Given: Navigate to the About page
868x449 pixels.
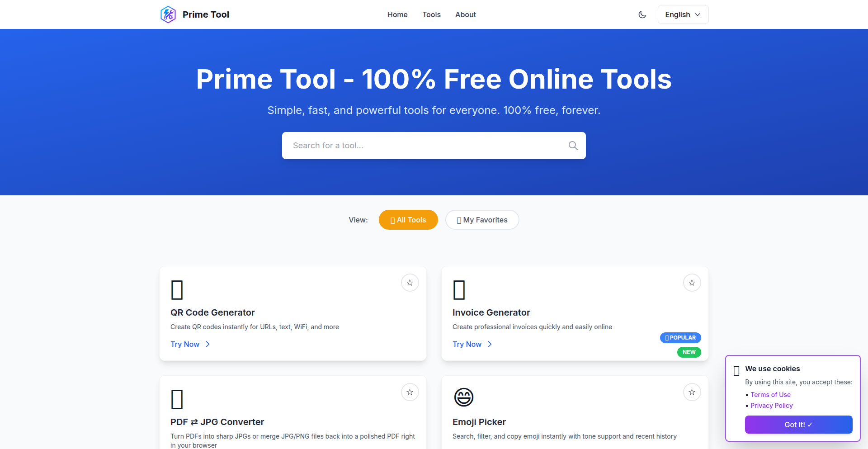Looking at the screenshot, I should [x=465, y=14].
